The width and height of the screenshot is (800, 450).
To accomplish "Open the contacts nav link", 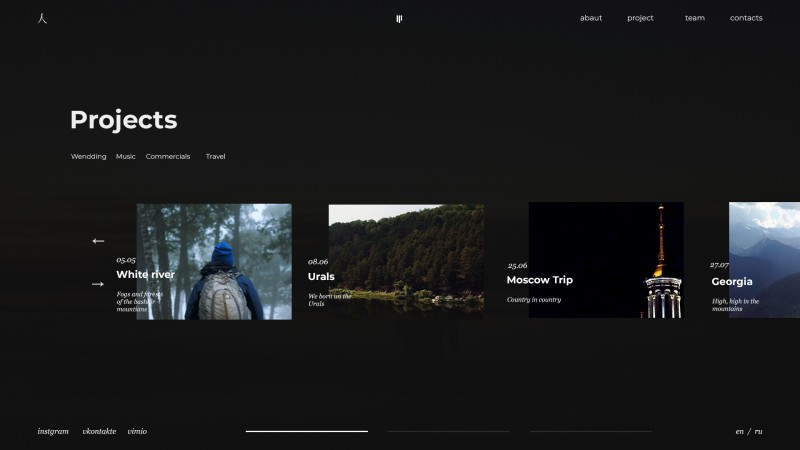I will [x=746, y=18].
